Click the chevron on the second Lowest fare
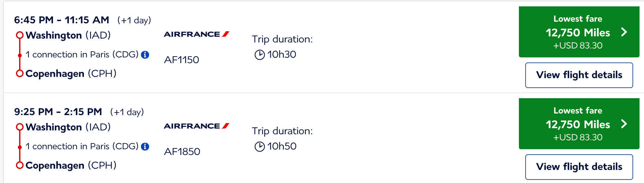This screenshot has height=183, width=644. coord(624,124)
